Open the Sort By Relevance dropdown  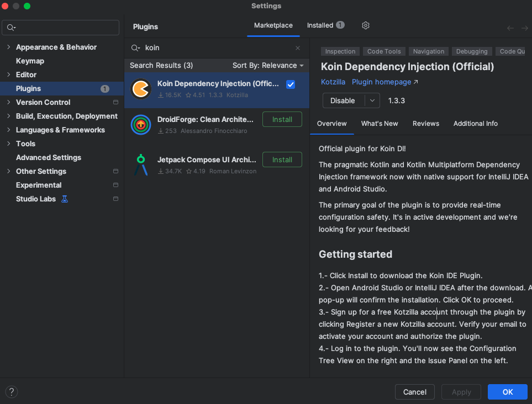(268, 65)
